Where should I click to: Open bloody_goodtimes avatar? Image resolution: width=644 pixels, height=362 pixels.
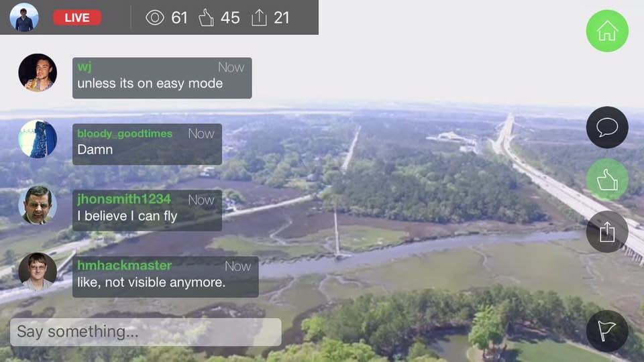(38, 139)
